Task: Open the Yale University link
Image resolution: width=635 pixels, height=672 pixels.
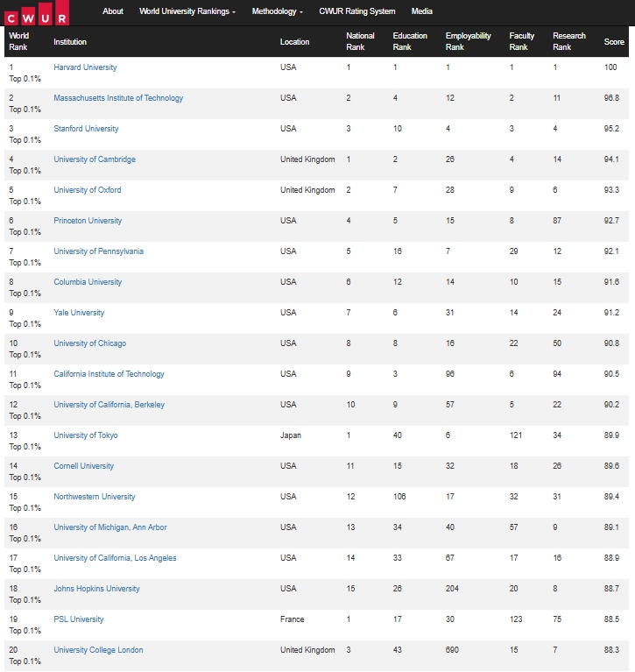Action: [79, 313]
